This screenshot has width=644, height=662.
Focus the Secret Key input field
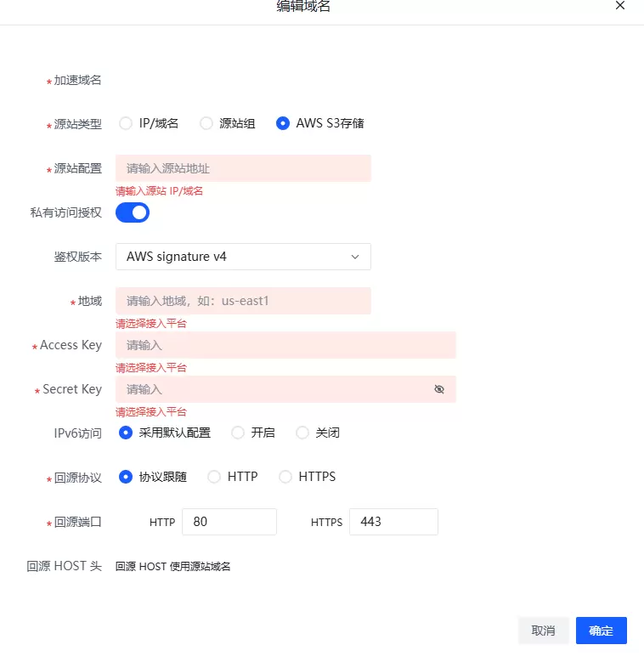point(285,389)
